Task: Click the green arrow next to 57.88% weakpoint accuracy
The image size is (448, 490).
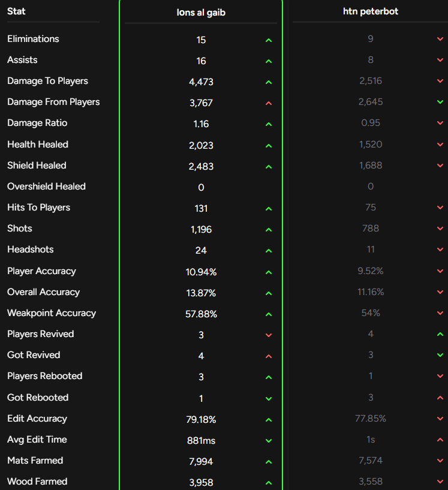Action: [268, 314]
